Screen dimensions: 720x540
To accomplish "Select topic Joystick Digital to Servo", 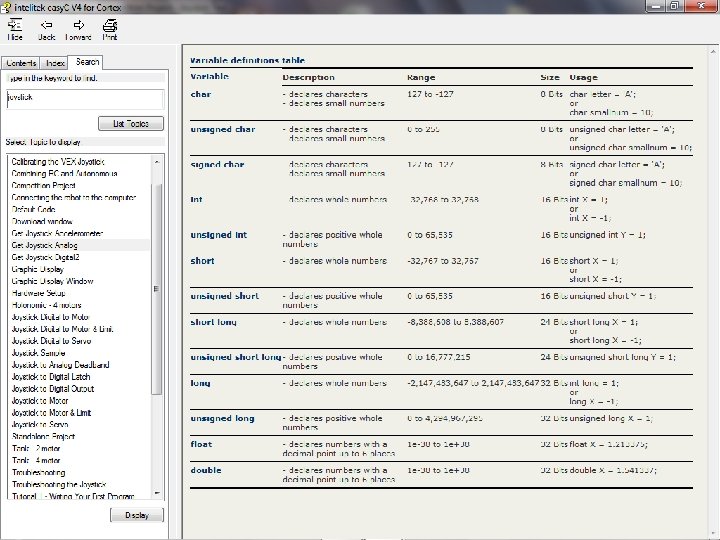I will pyautogui.click(x=51, y=341).
